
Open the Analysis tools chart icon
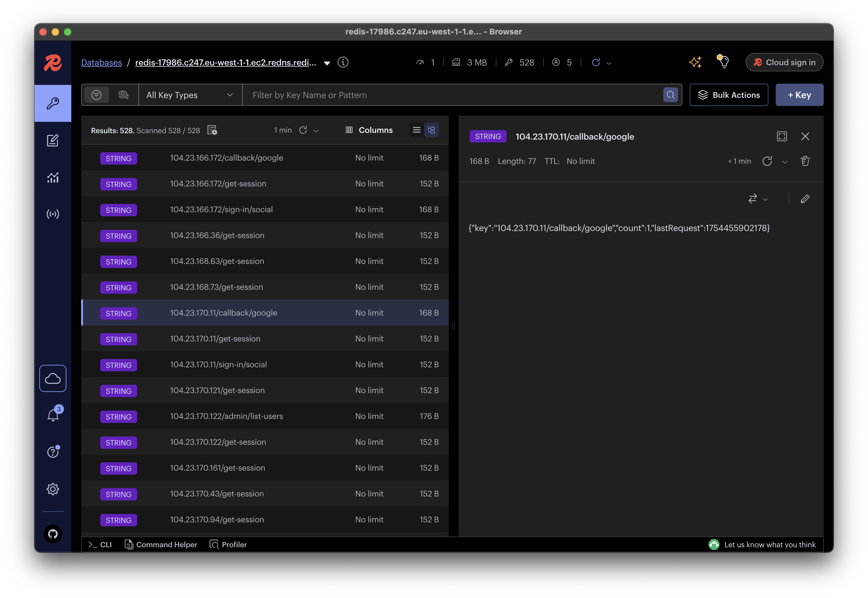[x=53, y=177]
